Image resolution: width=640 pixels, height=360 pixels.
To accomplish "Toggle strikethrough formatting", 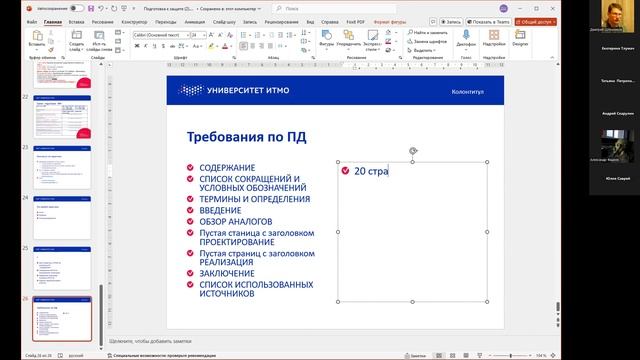I will pyautogui.click(x=172, y=46).
